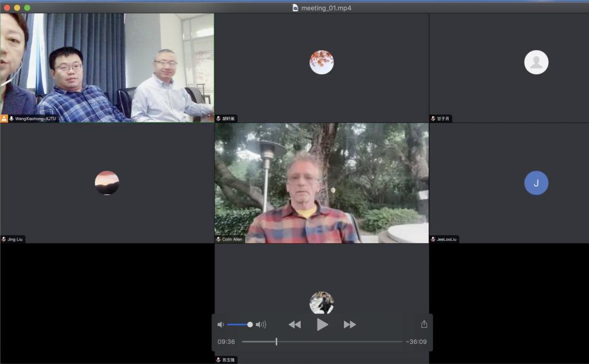Set max volume with loud speaker icon

point(261,324)
